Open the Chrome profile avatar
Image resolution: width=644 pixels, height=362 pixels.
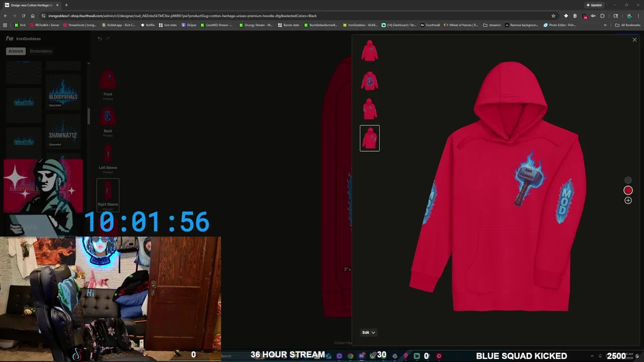click(x=629, y=16)
